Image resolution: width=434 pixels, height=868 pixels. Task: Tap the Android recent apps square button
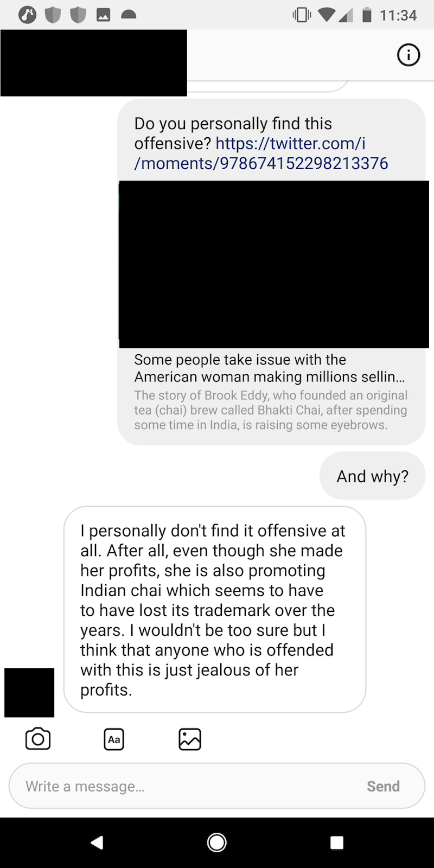pyautogui.click(x=337, y=842)
